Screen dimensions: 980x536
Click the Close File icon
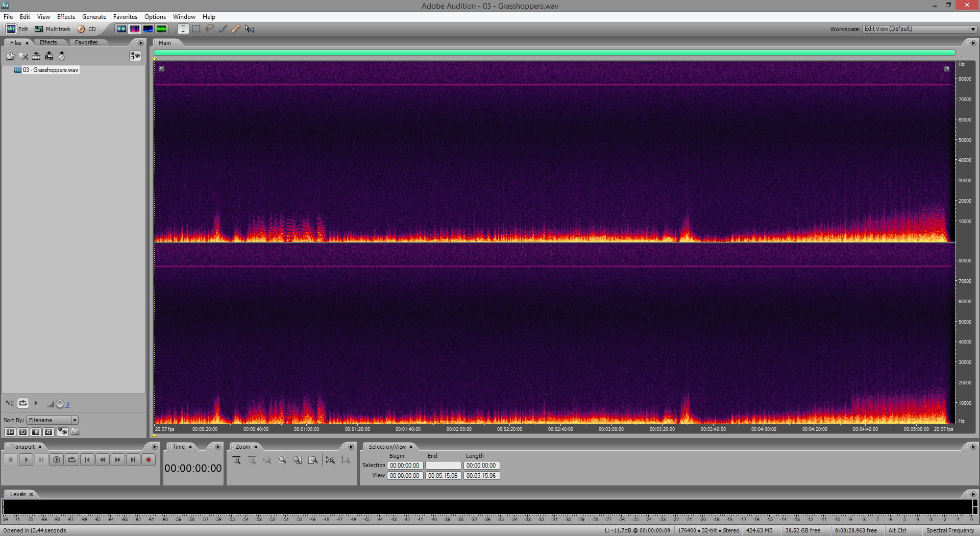point(23,56)
